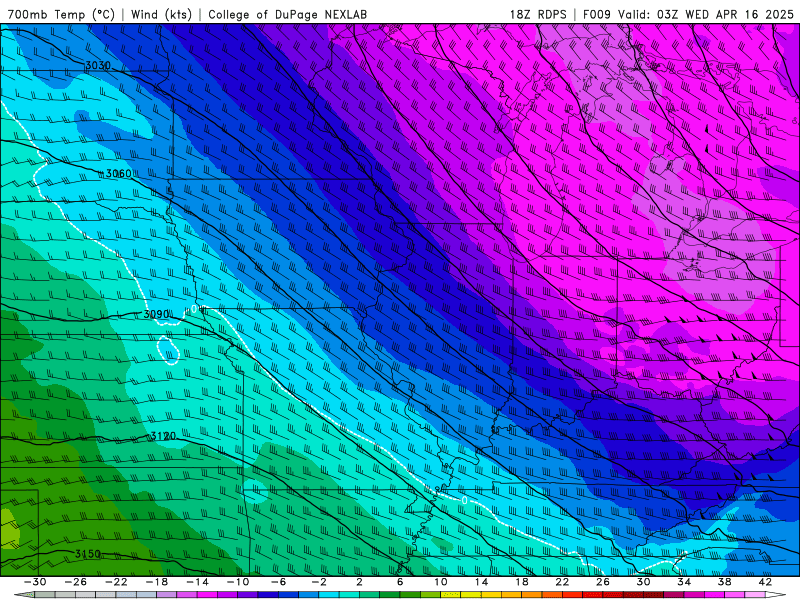800x600 pixels.
Task: Click the colorbar scale label '26'
Action: (603, 582)
